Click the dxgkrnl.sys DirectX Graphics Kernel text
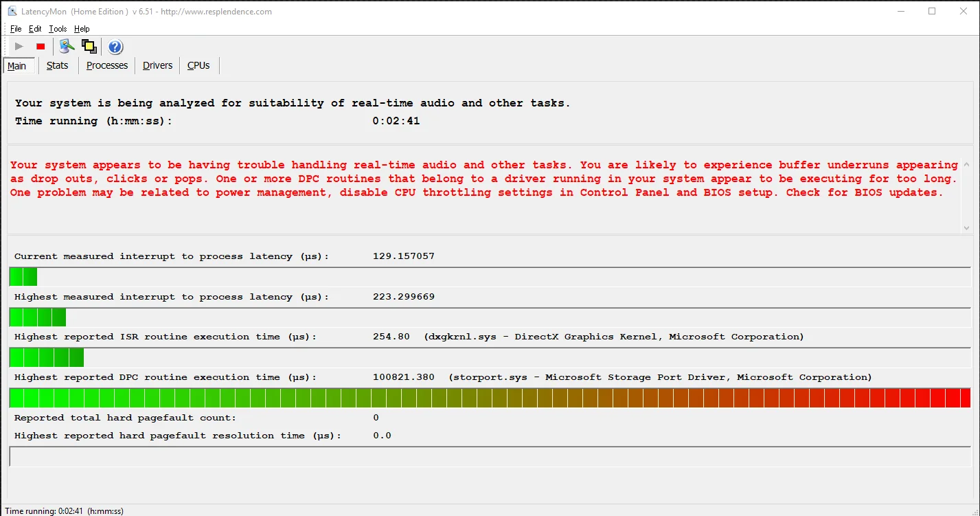The width and height of the screenshot is (980, 516). 614,337
